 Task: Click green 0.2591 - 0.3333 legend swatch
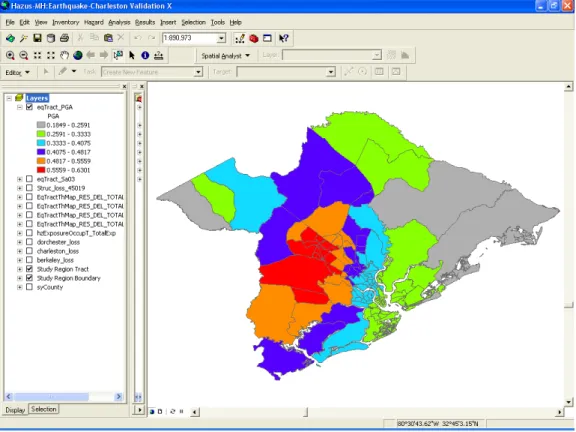[x=41, y=134]
